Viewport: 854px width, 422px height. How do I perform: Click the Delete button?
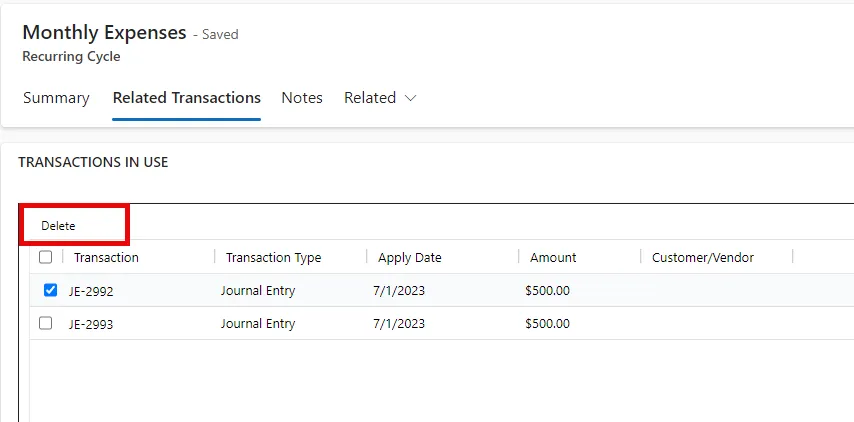pos(58,226)
